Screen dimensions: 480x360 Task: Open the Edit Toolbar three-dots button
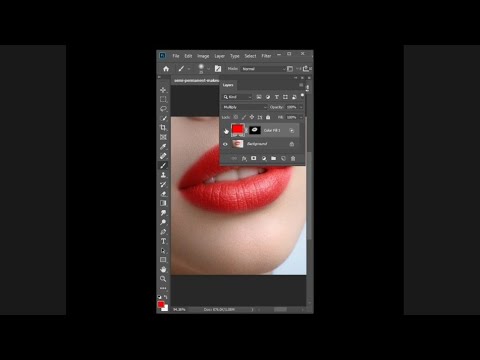click(163, 288)
